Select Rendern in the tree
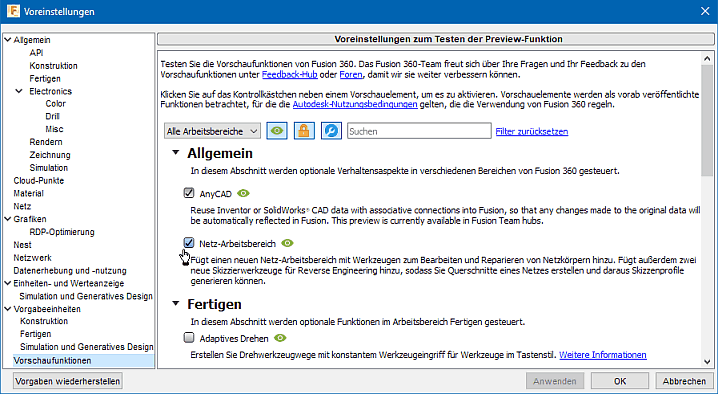The width and height of the screenshot is (718, 394). (46, 142)
